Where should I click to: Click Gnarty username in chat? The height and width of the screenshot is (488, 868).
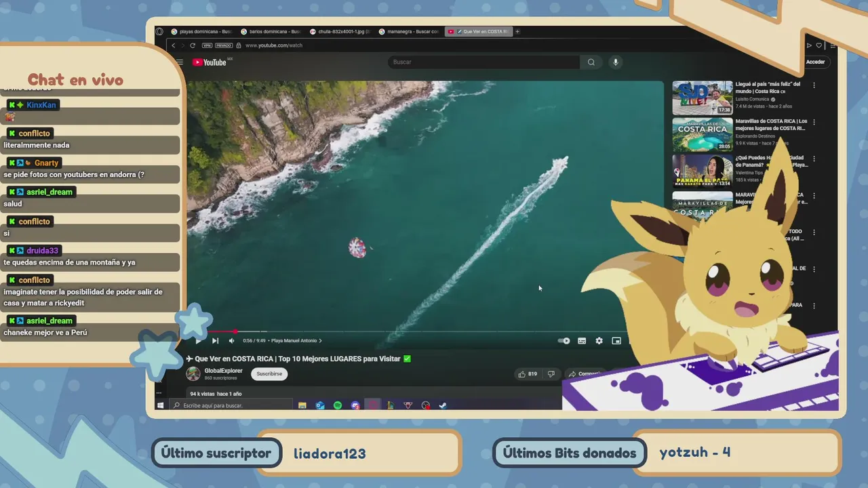click(x=47, y=163)
